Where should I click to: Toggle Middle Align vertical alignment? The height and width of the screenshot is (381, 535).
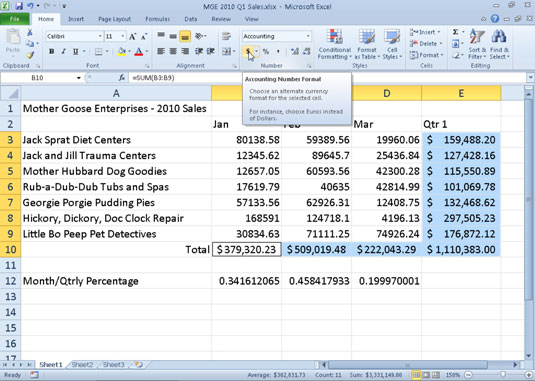pyautogui.click(x=173, y=36)
